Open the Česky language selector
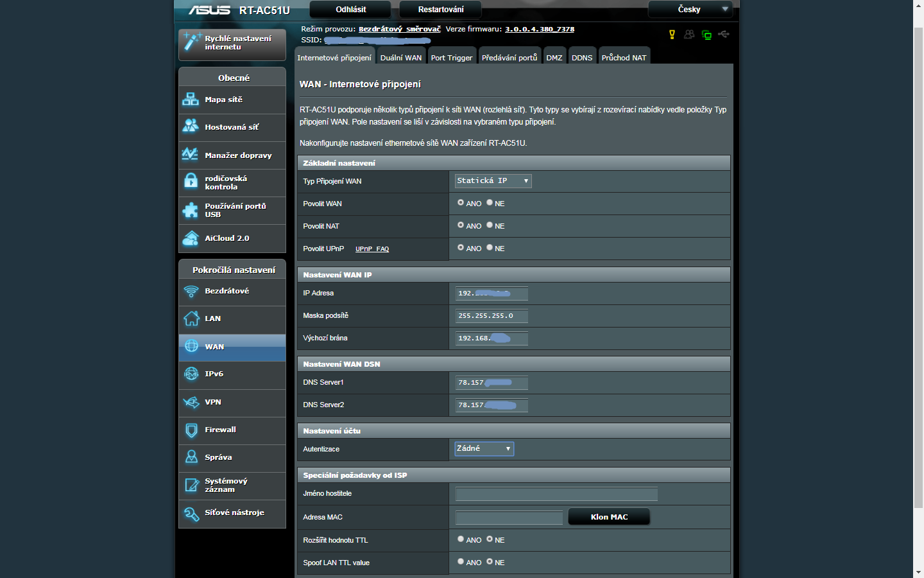The width and height of the screenshot is (924, 578). [x=690, y=10]
